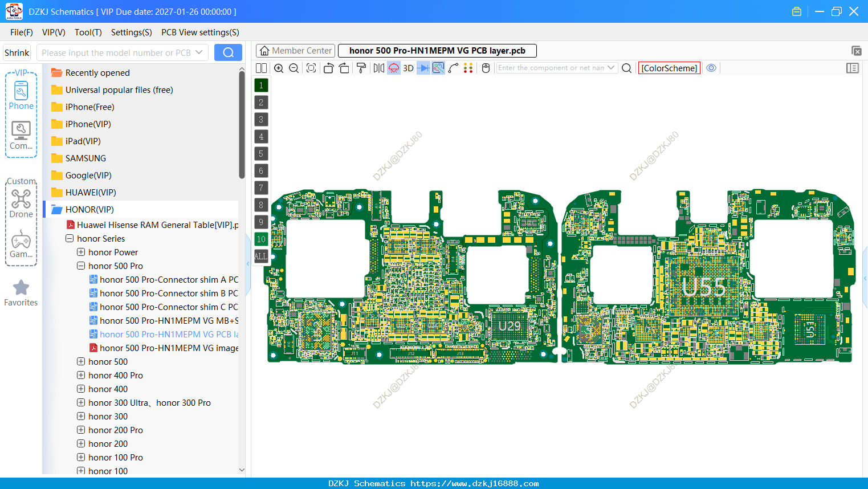Open the right side panel icon
Viewport: 868px width, 489px height.
(853, 68)
